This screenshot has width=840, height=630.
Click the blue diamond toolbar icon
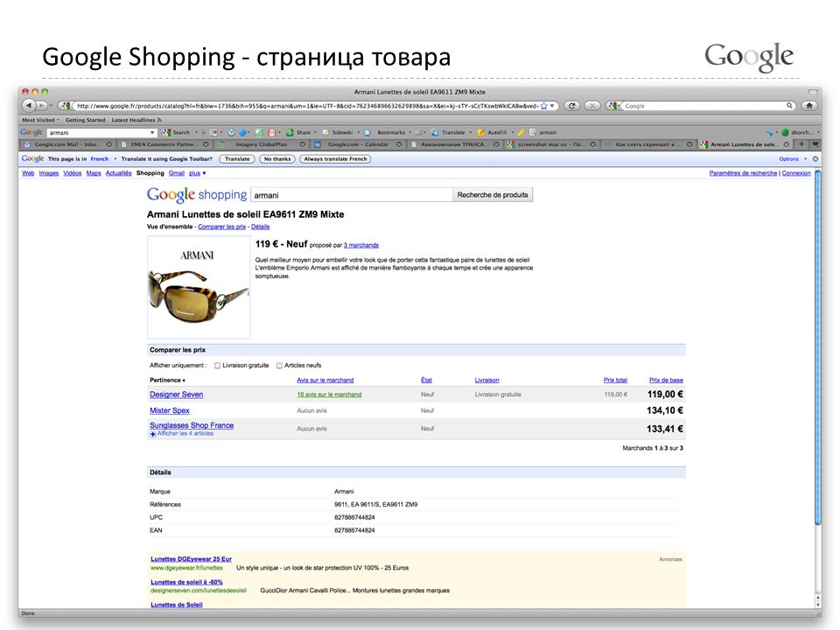tap(242, 132)
